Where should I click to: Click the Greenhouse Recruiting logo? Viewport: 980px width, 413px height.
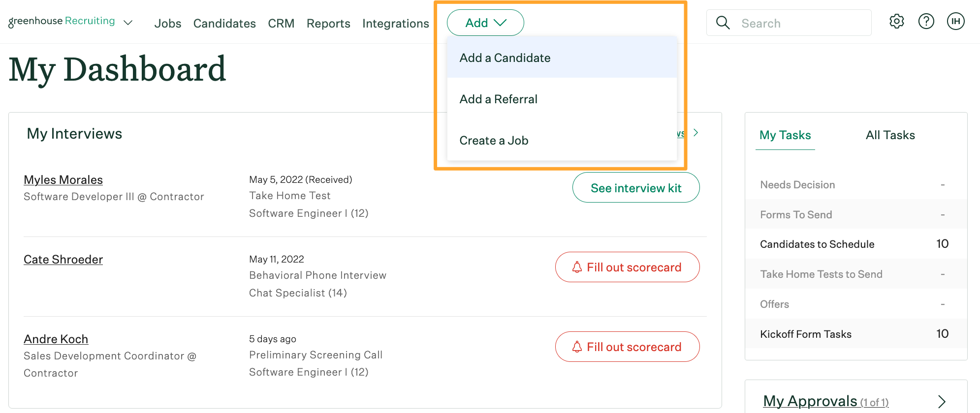point(62,21)
